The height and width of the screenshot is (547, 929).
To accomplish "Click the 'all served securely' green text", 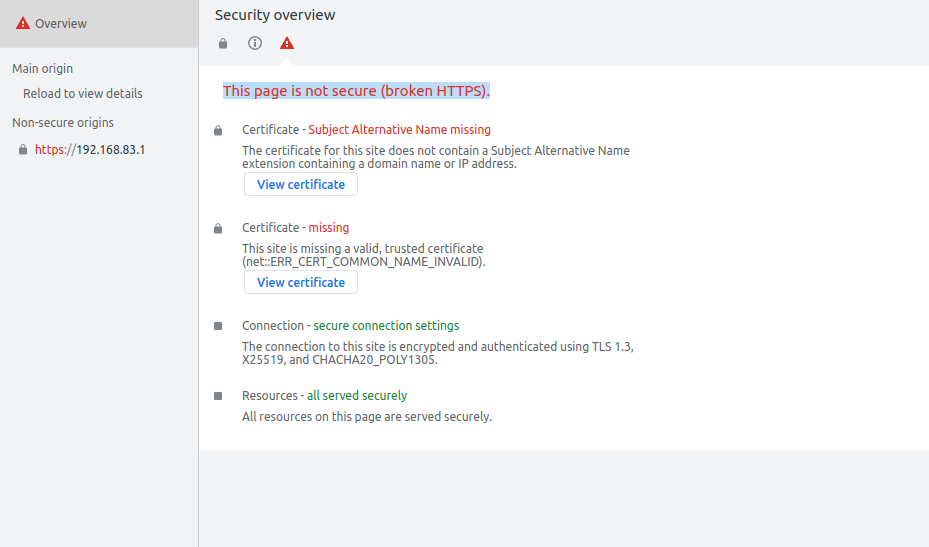I will pyautogui.click(x=357, y=395).
